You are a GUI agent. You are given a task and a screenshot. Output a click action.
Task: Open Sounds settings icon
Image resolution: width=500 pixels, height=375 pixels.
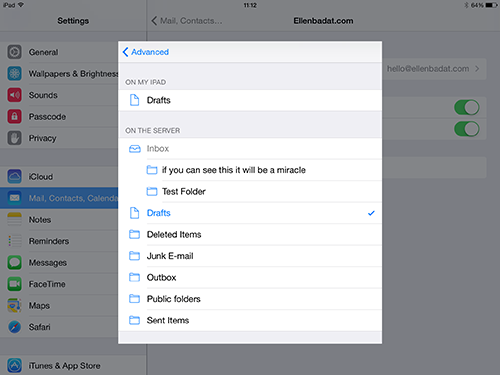coord(14,95)
